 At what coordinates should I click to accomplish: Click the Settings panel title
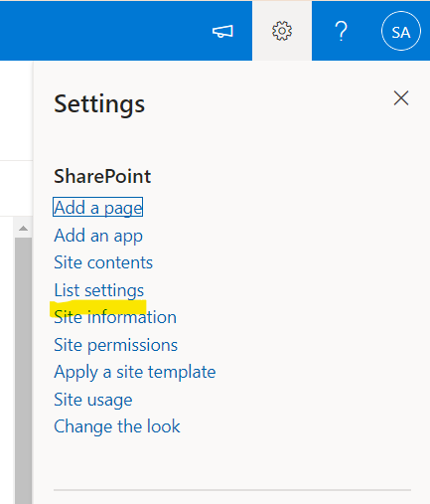[99, 104]
